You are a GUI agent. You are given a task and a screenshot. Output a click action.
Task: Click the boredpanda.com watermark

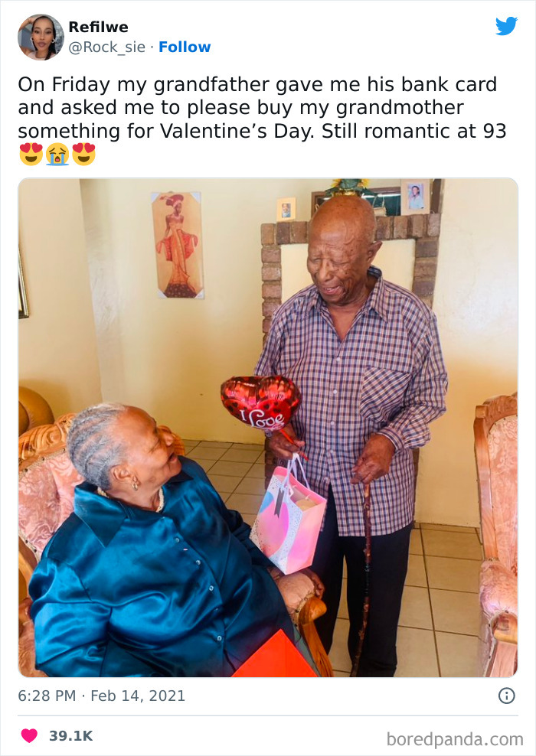(455, 739)
